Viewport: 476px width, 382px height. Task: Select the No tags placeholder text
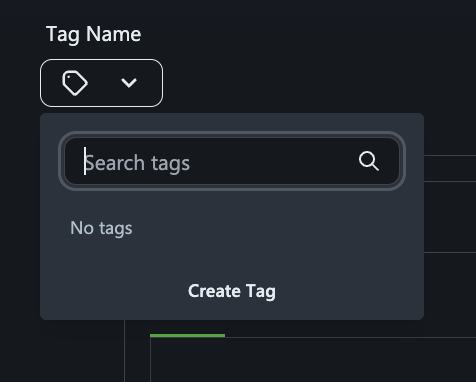pyautogui.click(x=101, y=229)
